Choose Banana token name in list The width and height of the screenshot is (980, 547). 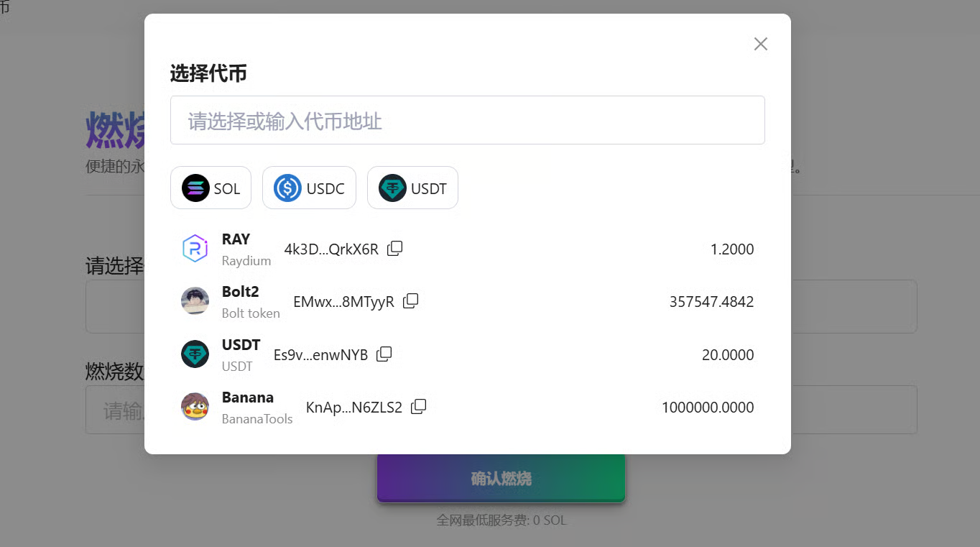click(x=247, y=397)
